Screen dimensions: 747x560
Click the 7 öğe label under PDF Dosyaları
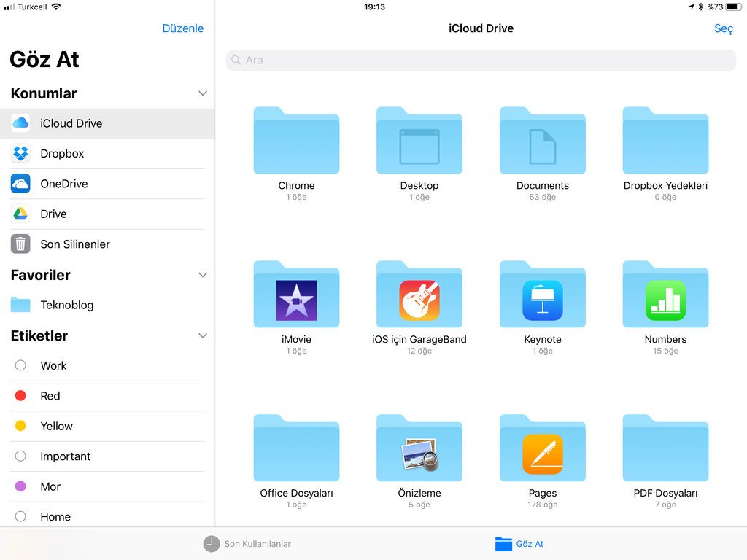point(665,505)
